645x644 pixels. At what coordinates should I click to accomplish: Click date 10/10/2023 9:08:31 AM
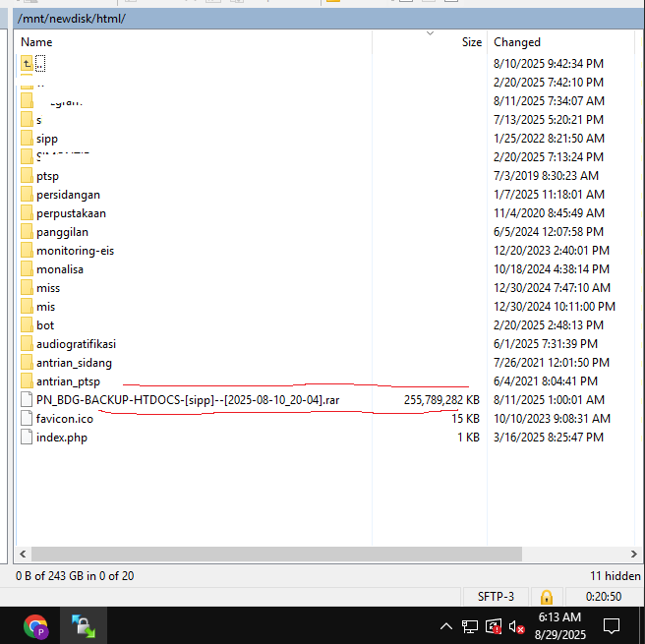coord(552,418)
